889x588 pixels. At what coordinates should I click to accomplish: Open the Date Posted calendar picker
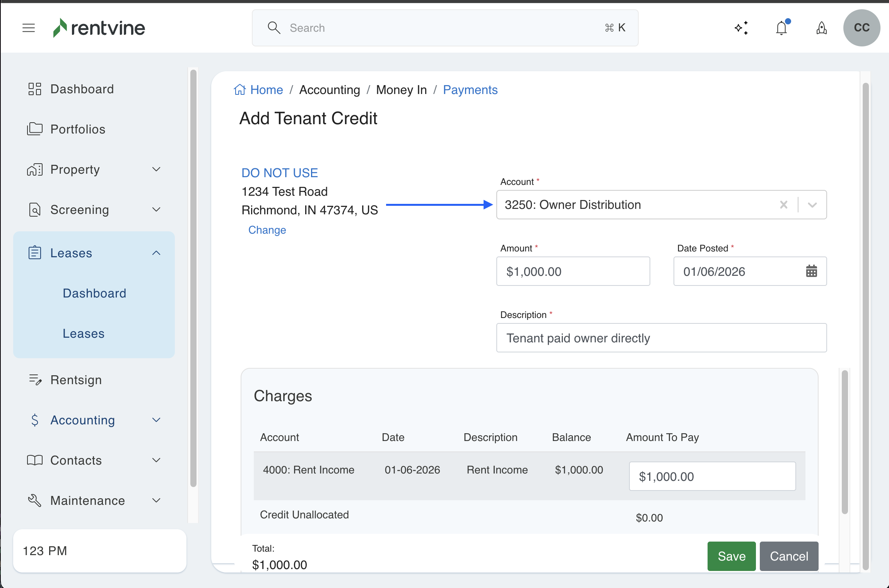coord(811,271)
